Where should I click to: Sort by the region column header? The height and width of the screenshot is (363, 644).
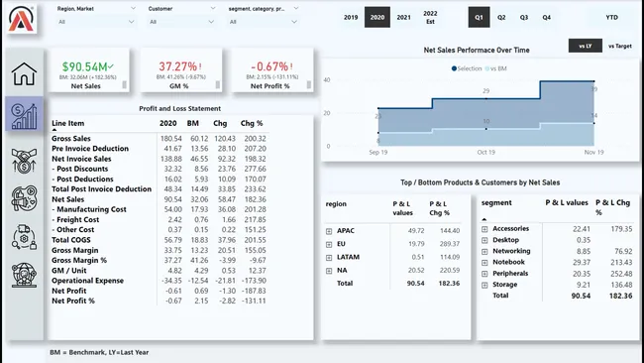(336, 204)
